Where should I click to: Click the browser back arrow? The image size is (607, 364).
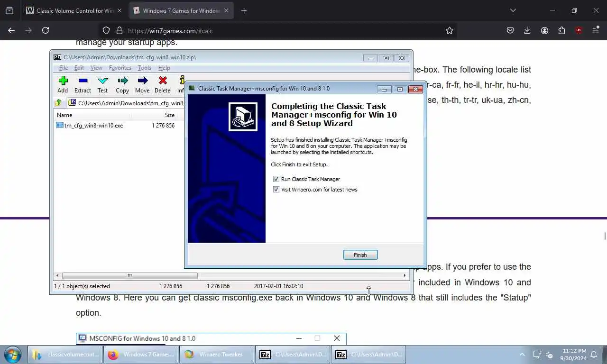(11, 30)
